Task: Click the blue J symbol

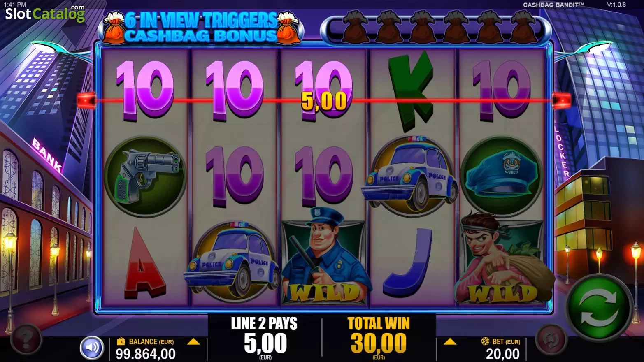Action: [407, 263]
